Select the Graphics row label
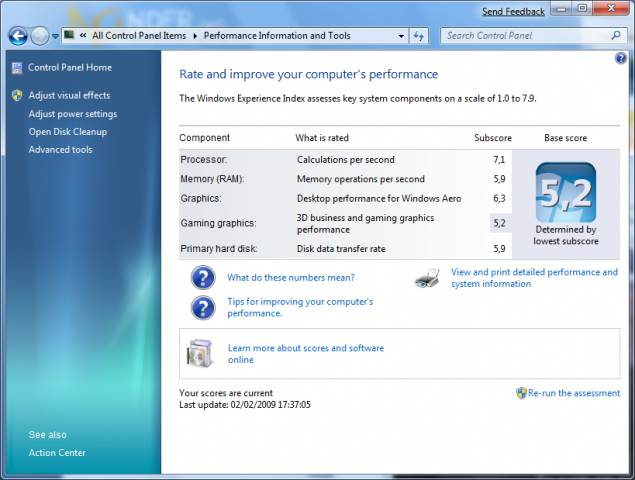The width and height of the screenshot is (635, 480). (201, 198)
